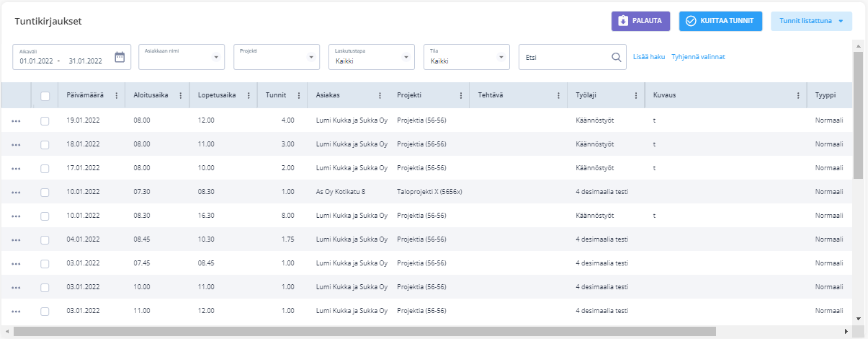Image resolution: width=868 pixels, height=339 pixels.
Task: Open row menu for 18.01.2022 entry
Action: pyautogui.click(x=16, y=144)
